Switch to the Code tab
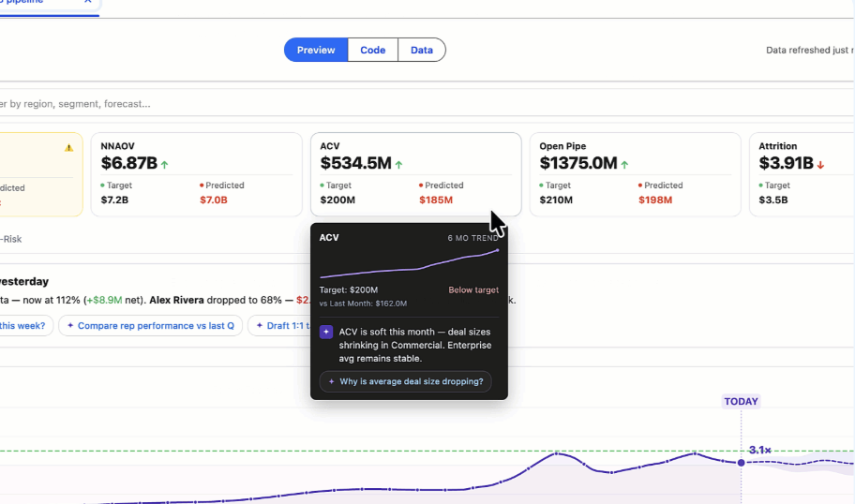855x504 pixels. point(372,50)
